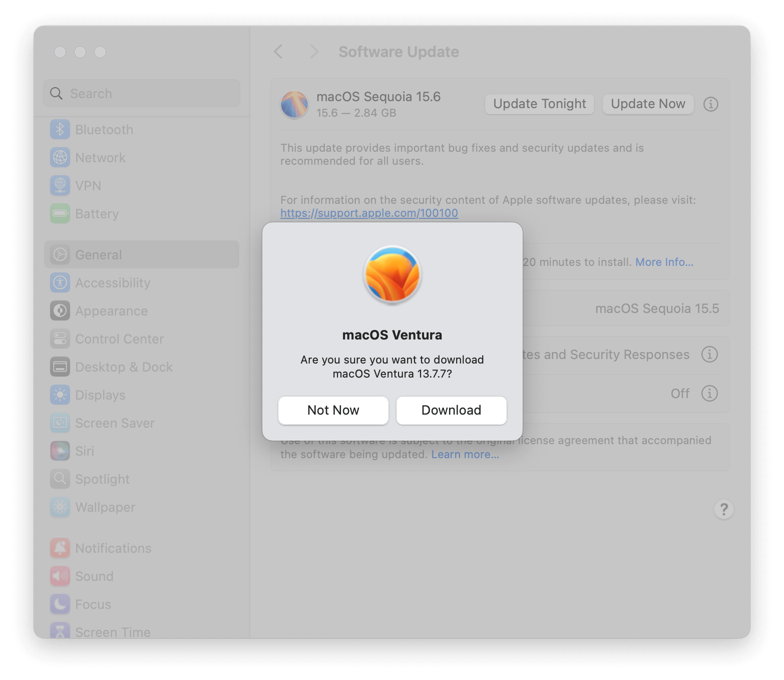Select the Spotlight icon in the sidebar
Screen dimensions: 784x680
[60, 479]
